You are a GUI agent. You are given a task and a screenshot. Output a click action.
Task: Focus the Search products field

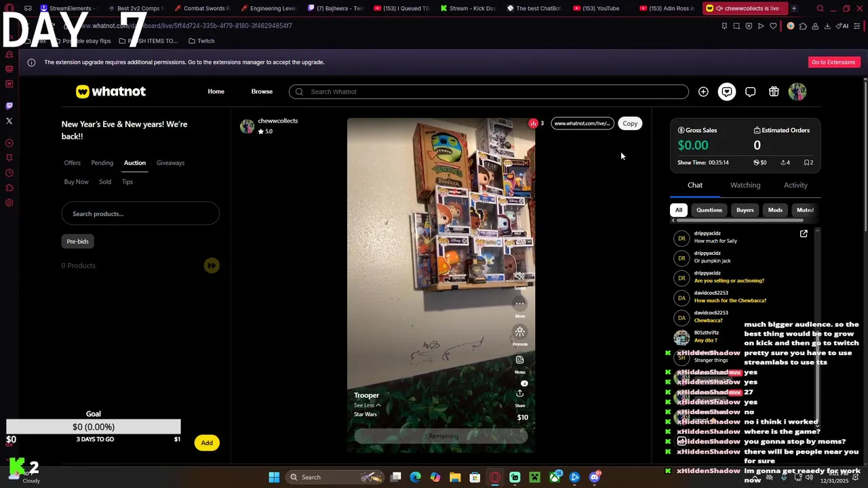tap(140, 213)
